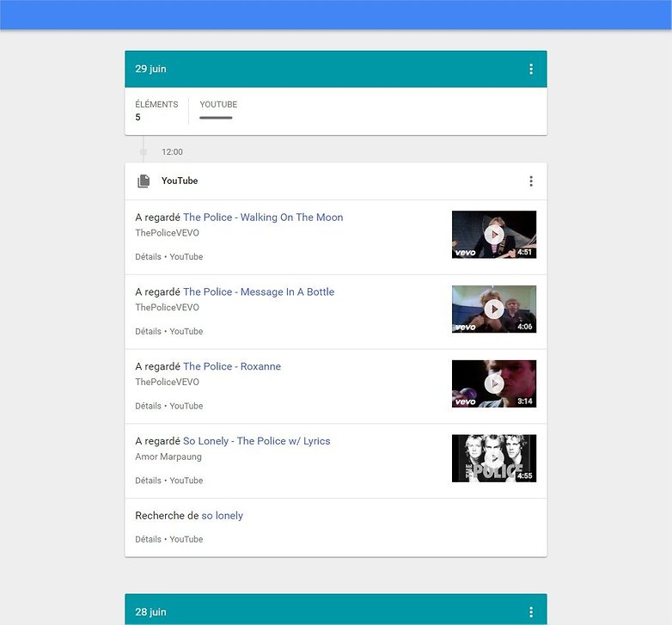This screenshot has height=625, width=672.
Task: Play Walking On The Moon thumbnail
Action: [x=494, y=235]
